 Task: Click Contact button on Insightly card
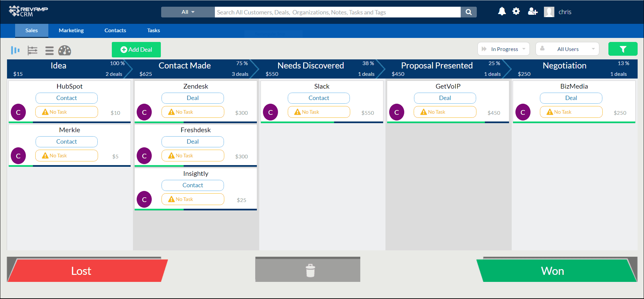point(193,185)
